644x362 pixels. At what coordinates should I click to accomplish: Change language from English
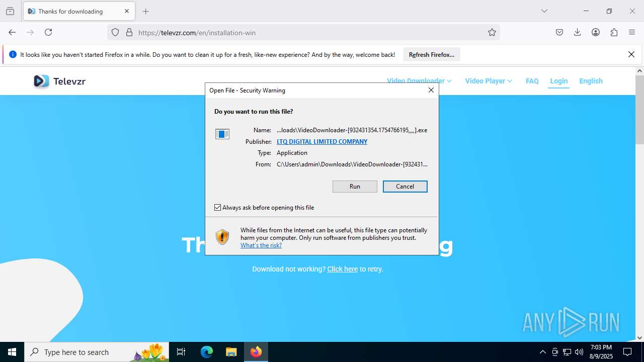591,81
